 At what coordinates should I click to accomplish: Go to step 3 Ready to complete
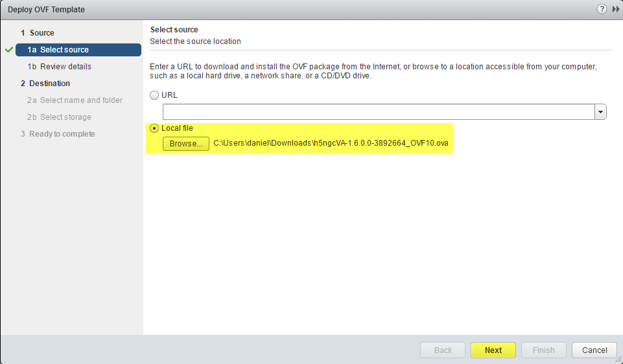tap(58, 134)
